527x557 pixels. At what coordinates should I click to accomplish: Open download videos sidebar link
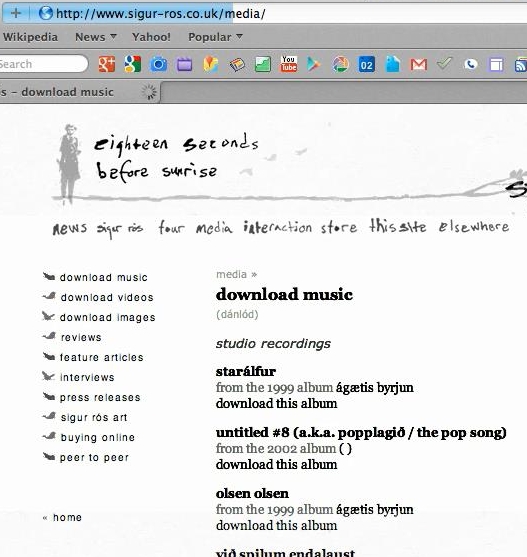[x=107, y=297]
